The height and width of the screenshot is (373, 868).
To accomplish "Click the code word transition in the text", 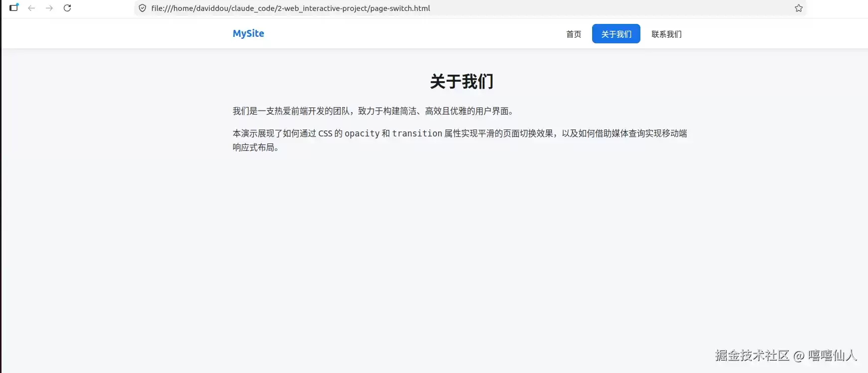I will pyautogui.click(x=417, y=133).
